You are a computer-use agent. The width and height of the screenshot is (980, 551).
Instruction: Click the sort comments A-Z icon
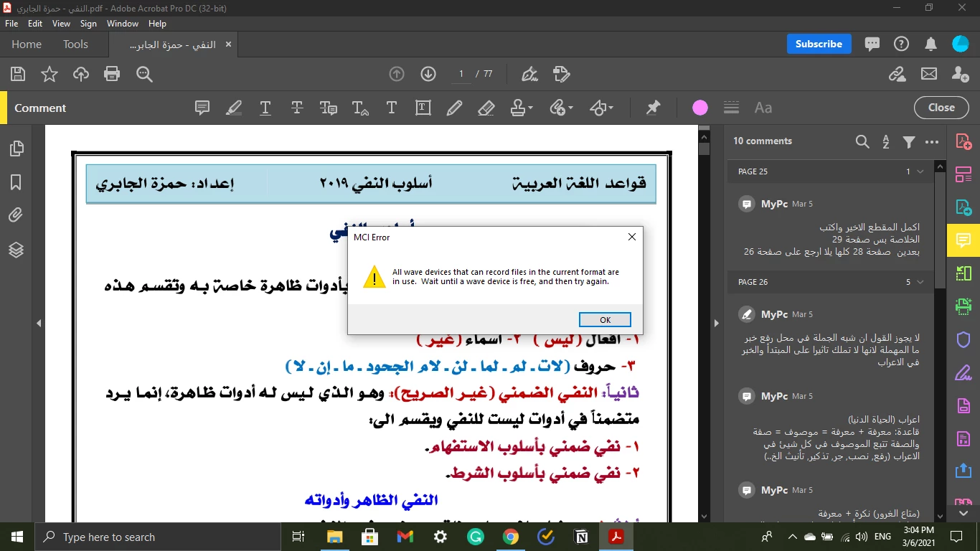tap(886, 142)
